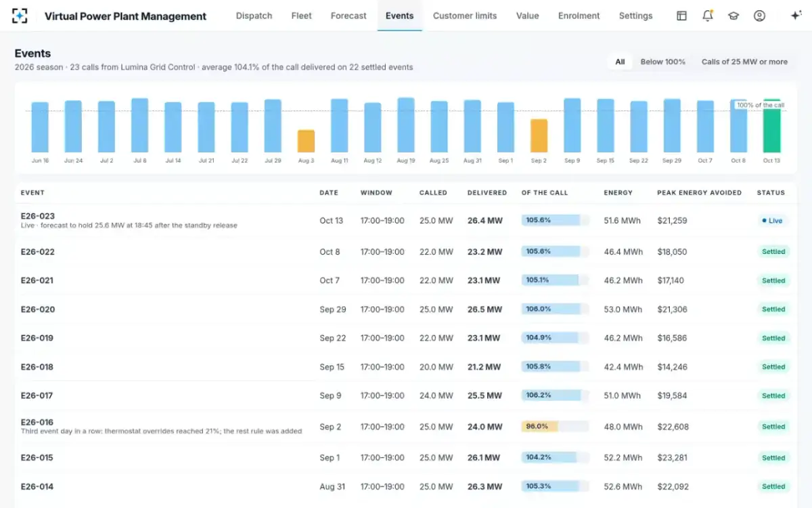Click the $23,281 peak energy value
Image resolution: width=812 pixels, height=508 pixels.
672,458
